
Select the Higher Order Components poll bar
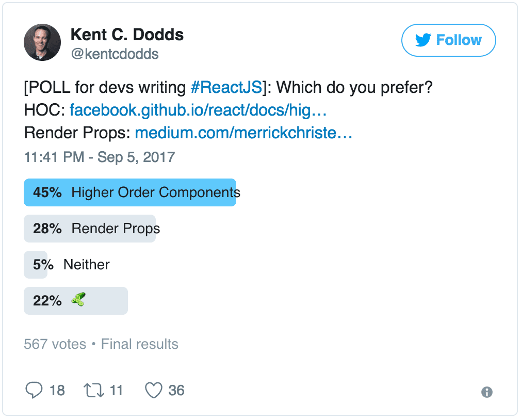[130, 192]
